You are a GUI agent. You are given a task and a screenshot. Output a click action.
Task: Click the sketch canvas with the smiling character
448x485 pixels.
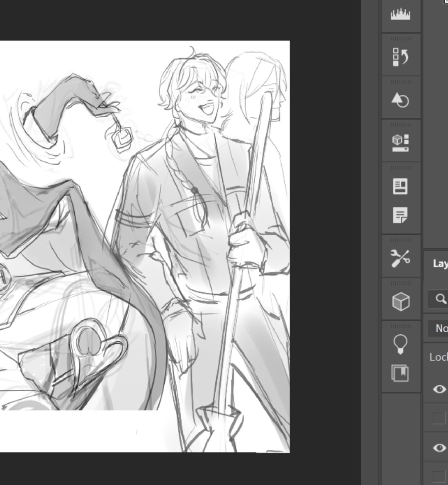[x=145, y=247]
